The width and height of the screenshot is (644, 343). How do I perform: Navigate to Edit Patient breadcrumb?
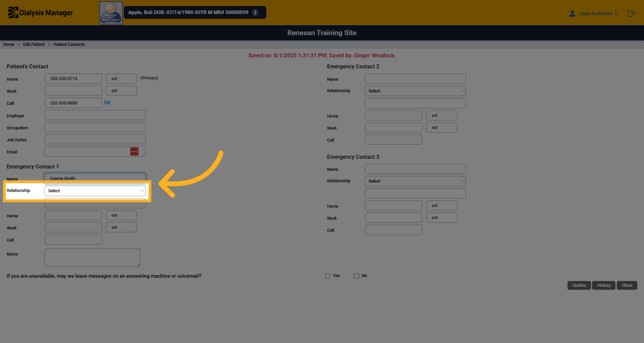34,44
